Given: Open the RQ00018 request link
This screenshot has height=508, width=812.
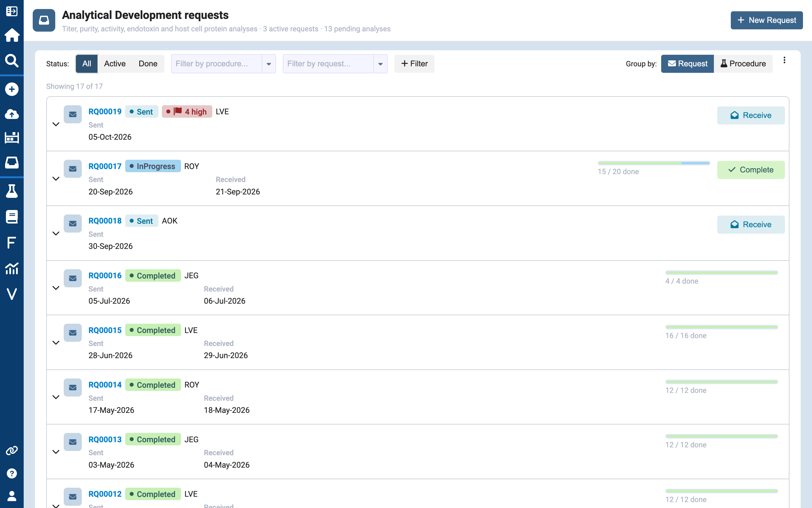Looking at the screenshot, I should click(105, 221).
